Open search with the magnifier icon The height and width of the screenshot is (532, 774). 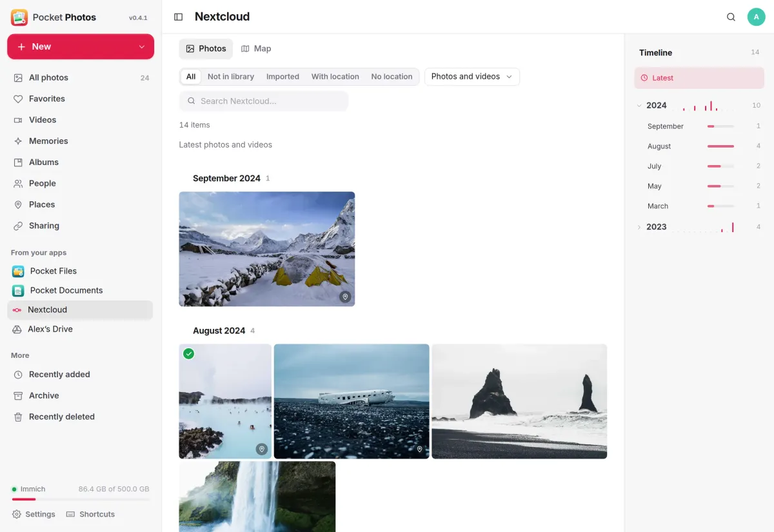coord(731,17)
